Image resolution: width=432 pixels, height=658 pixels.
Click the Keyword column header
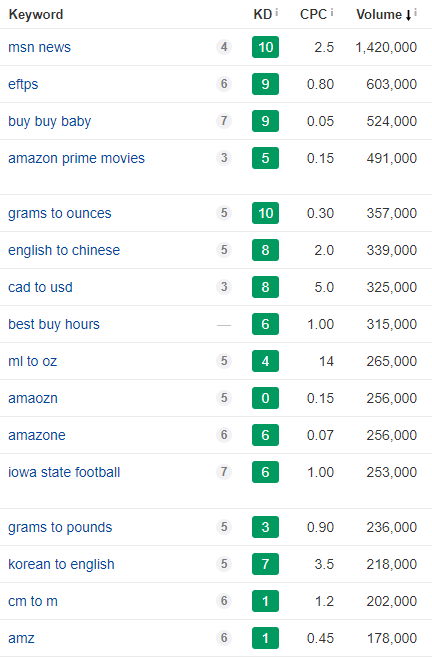[x=36, y=14]
